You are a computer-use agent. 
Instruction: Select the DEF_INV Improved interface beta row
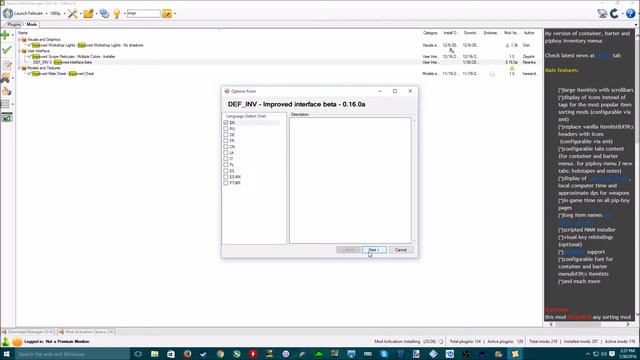point(278,62)
